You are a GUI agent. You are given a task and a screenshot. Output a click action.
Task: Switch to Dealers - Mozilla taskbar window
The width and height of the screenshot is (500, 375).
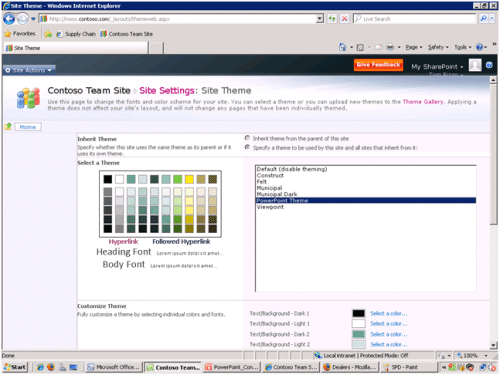point(350,367)
